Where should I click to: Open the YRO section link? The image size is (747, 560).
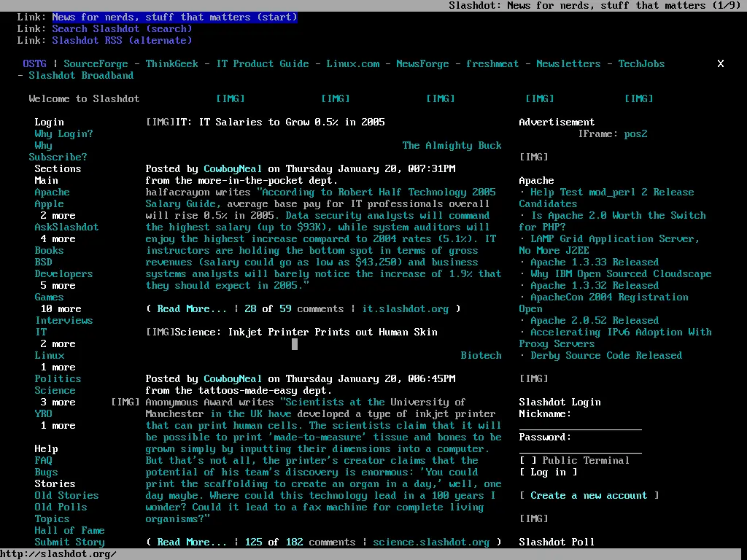pos(43,414)
